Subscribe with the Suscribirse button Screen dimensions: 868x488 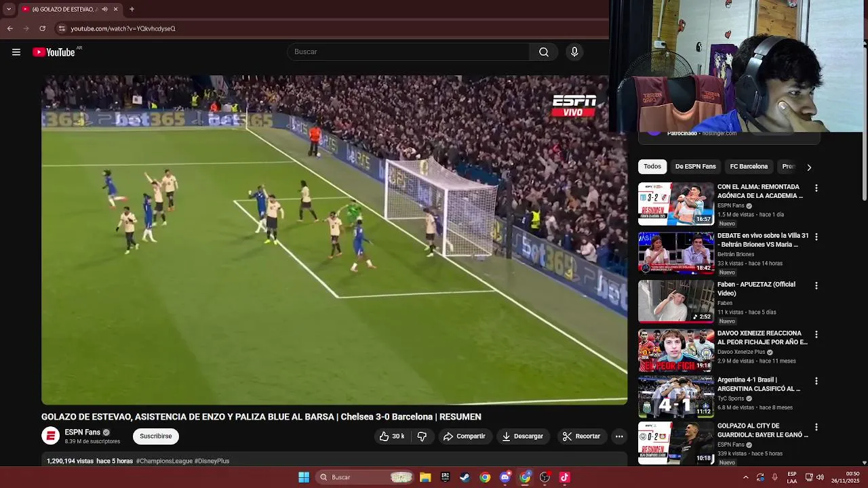click(156, 436)
